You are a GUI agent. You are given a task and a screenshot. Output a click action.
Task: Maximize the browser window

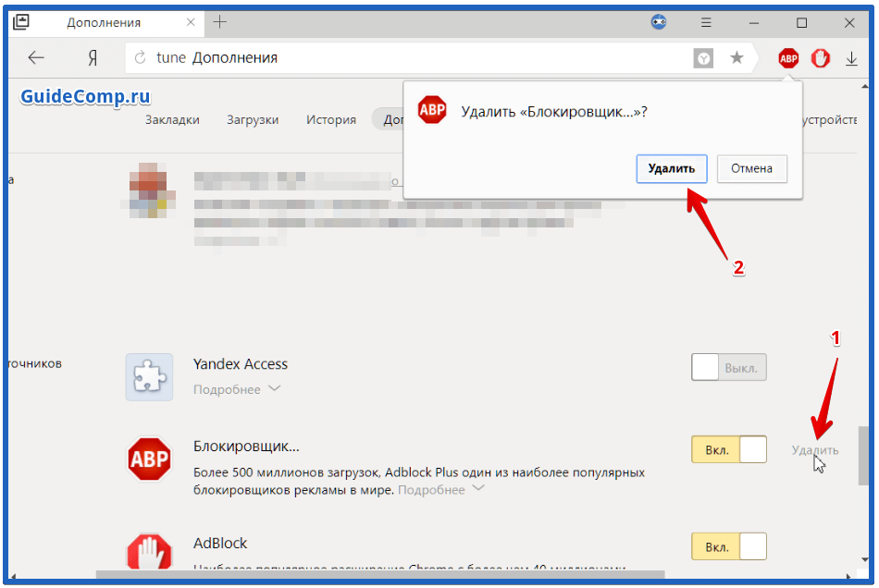801,23
